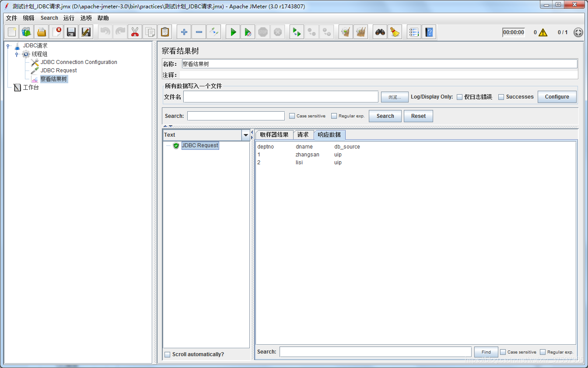Enable Scroll automatically checkbox

168,354
